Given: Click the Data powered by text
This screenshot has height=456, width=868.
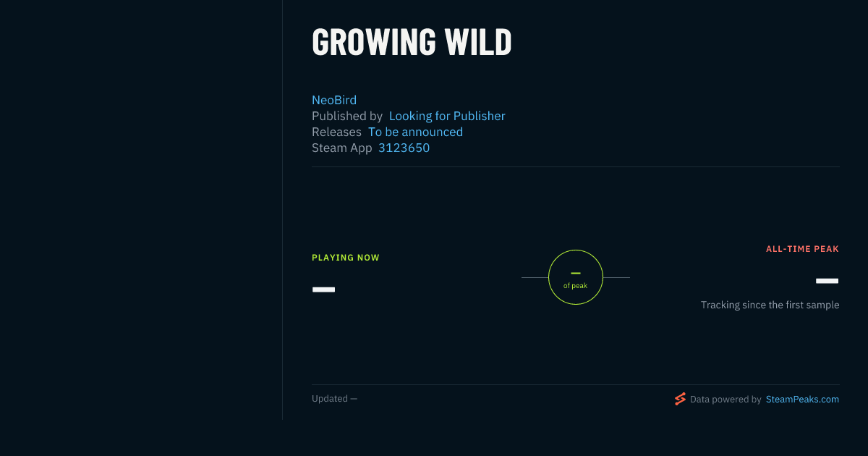Looking at the screenshot, I should point(726,399).
